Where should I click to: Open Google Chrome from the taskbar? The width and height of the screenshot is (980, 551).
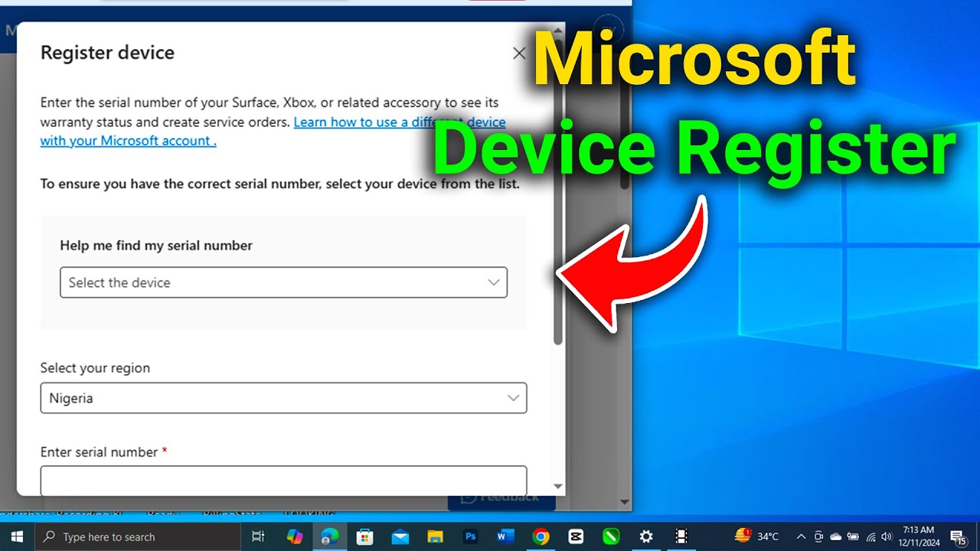tap(541, 536)
